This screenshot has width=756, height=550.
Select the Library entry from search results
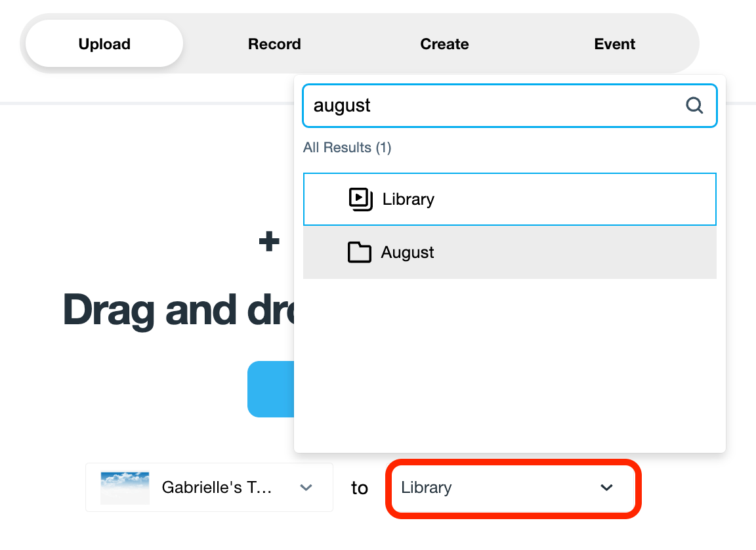(x=459, y=199)
